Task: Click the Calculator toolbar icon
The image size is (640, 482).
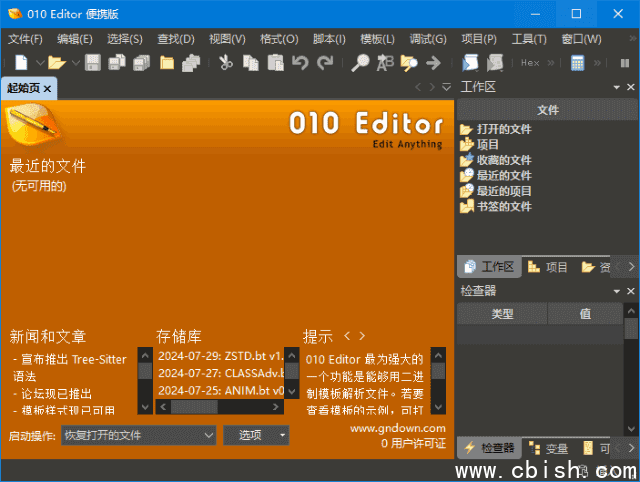Action: [578, 63]
